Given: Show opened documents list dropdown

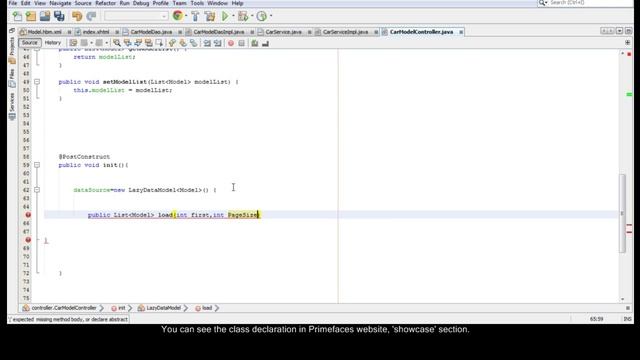Looking at the screenshot, I should pyautogui.click(x=619, y=31).
